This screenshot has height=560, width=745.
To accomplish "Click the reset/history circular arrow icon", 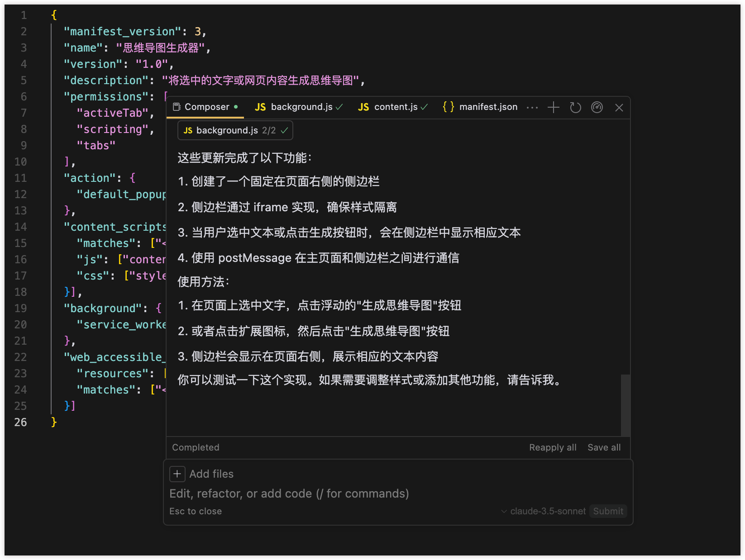I will (575, 107).
